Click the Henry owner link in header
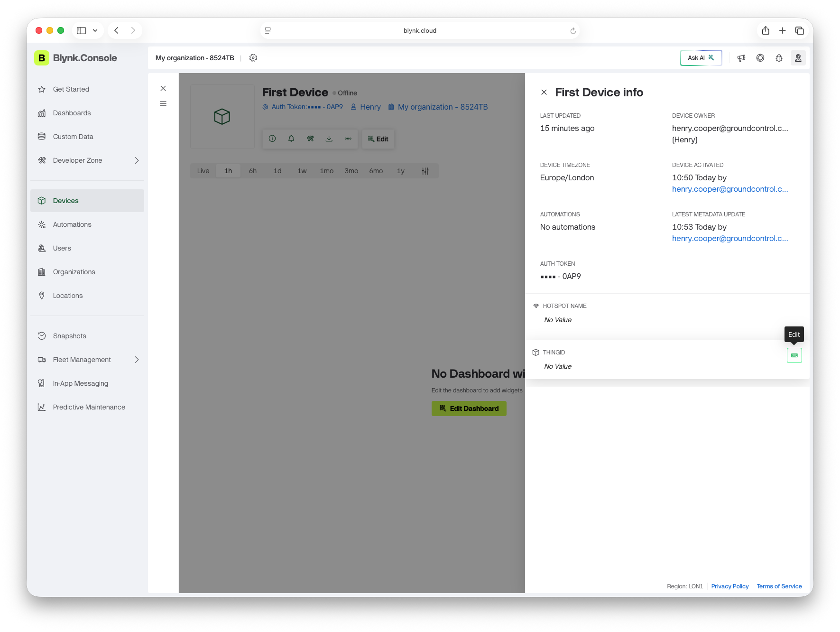This screenshot has width=840, height=632. pyautogui.click(x=366, y=107)
